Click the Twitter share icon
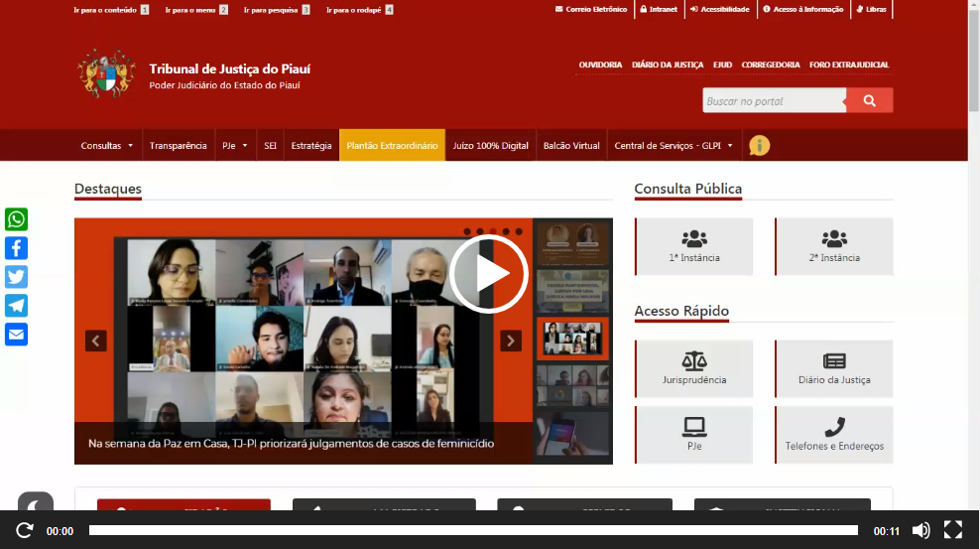Image resolution: width=980 pixels, height=549 pixels. (x=16, y=277)
